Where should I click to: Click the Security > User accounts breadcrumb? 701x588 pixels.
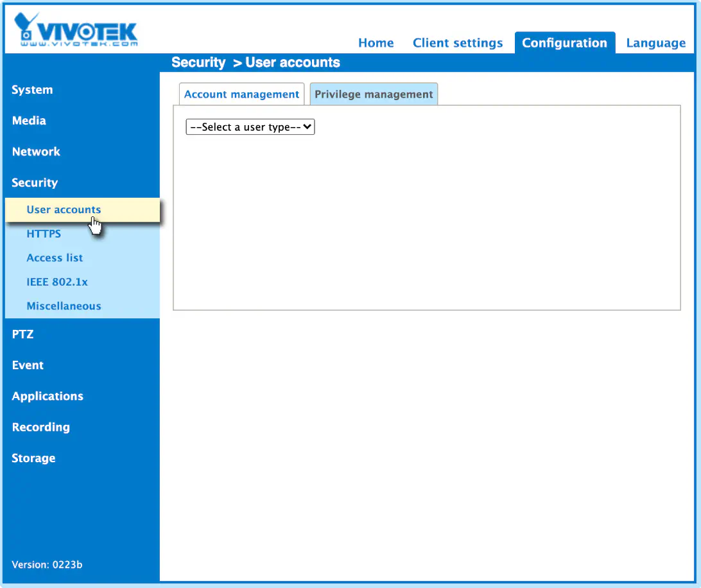point(255,63)
